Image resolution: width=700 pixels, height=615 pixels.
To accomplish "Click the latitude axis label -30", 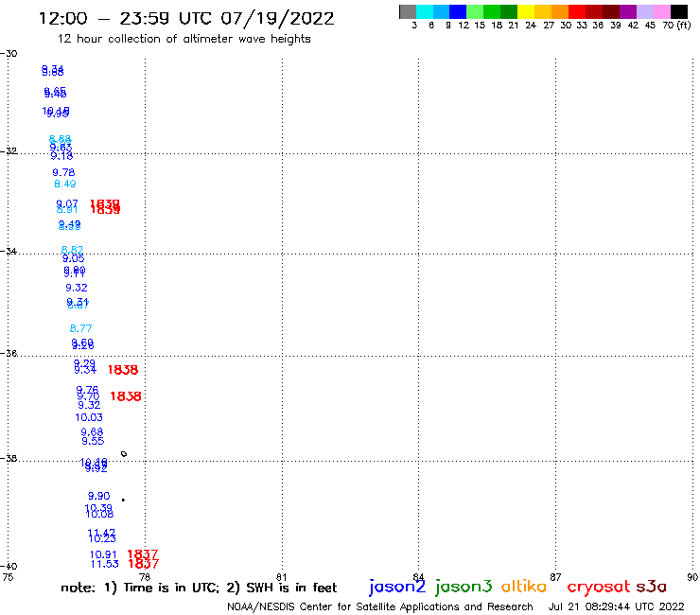I will tap(9, 54).
